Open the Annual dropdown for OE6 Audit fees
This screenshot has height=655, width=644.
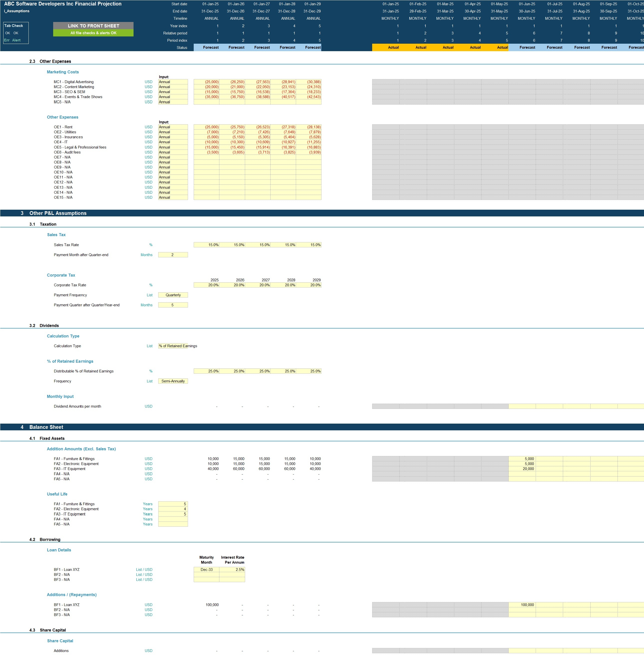click(173, 152)
